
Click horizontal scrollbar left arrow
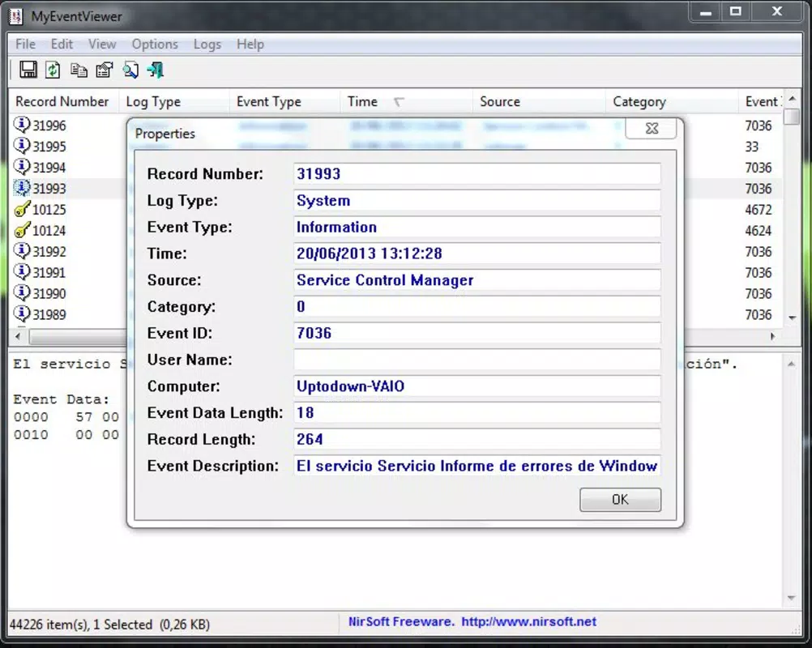pos(18,336)
